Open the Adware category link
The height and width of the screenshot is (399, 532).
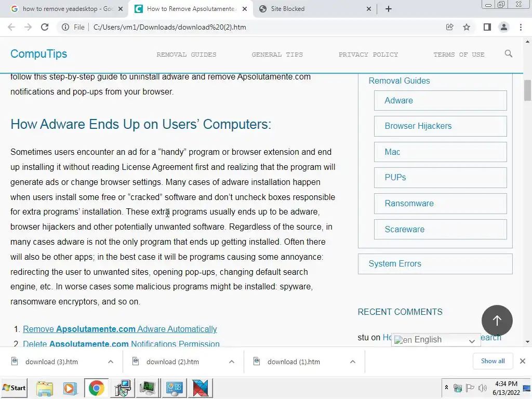441,100
